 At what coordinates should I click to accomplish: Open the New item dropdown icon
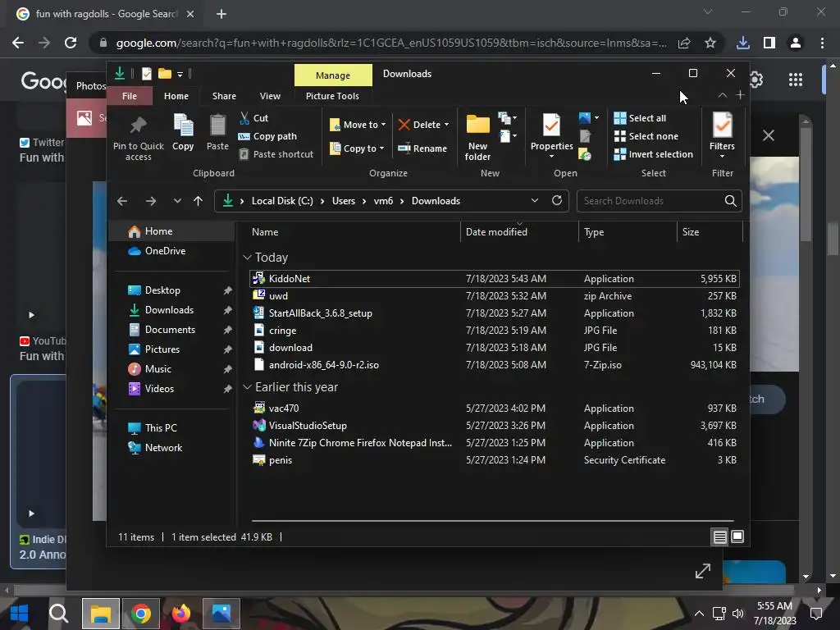point(507,118)
